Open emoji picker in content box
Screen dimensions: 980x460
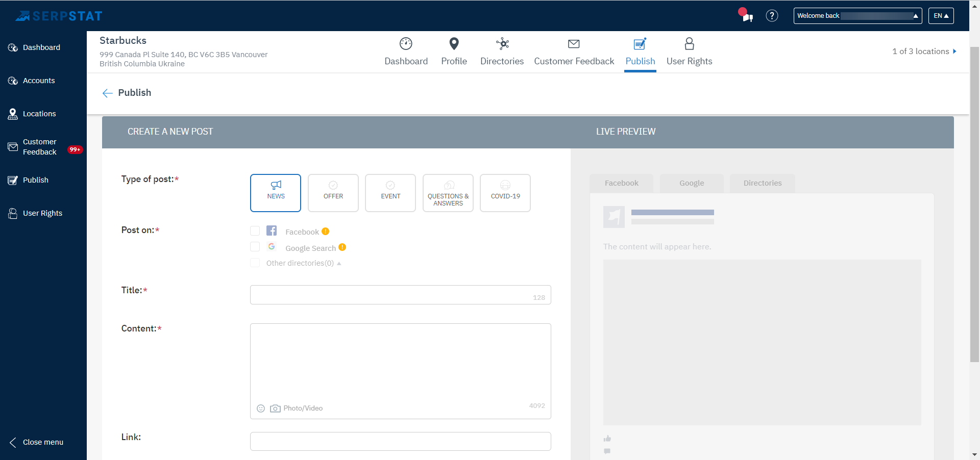tap(261, 408)
